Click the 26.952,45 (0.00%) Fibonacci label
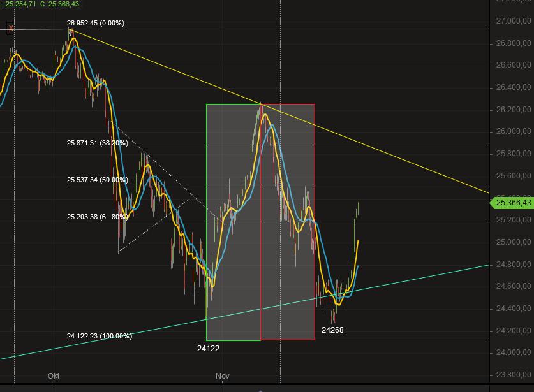The height and width of the screenshot is (392, 534). click(x=97, y=23)
